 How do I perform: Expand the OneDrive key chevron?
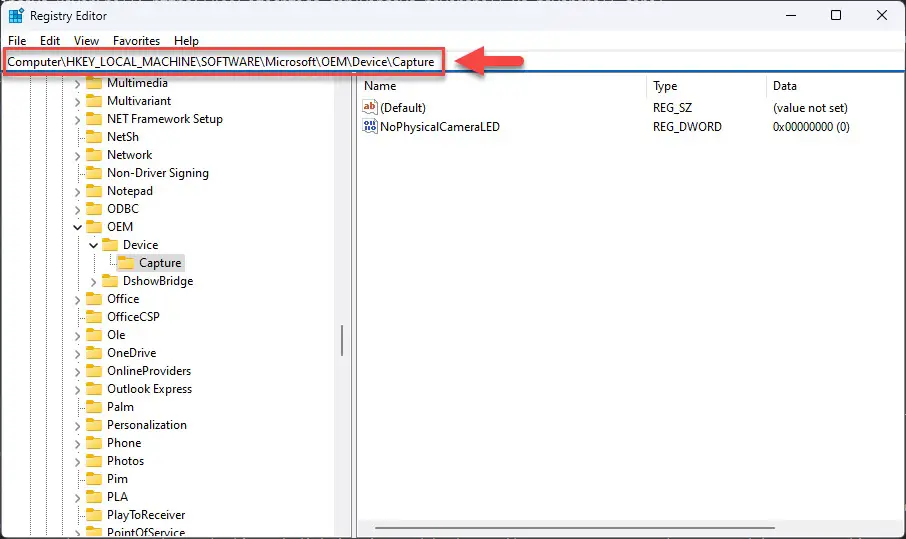click(x=77, y=354)
